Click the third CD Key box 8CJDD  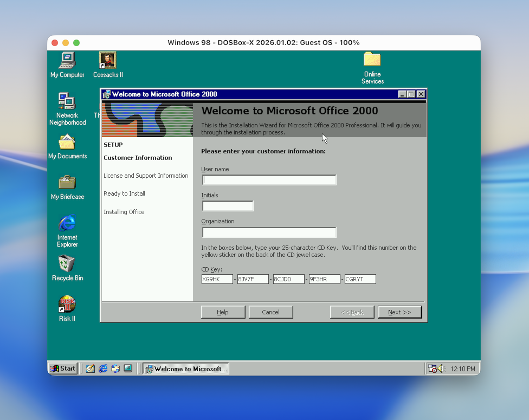point(288,279)
